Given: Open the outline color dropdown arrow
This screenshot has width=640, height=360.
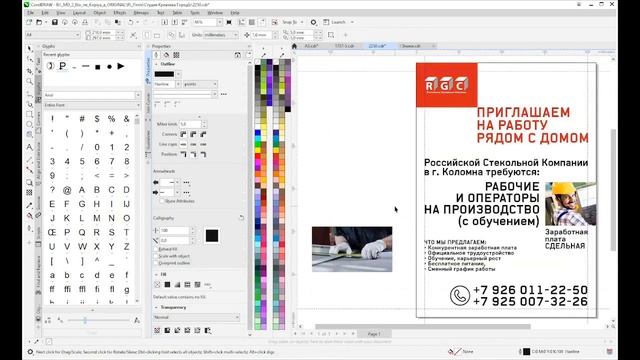Looking at the screenshot, I should click(x=178, y=74).
